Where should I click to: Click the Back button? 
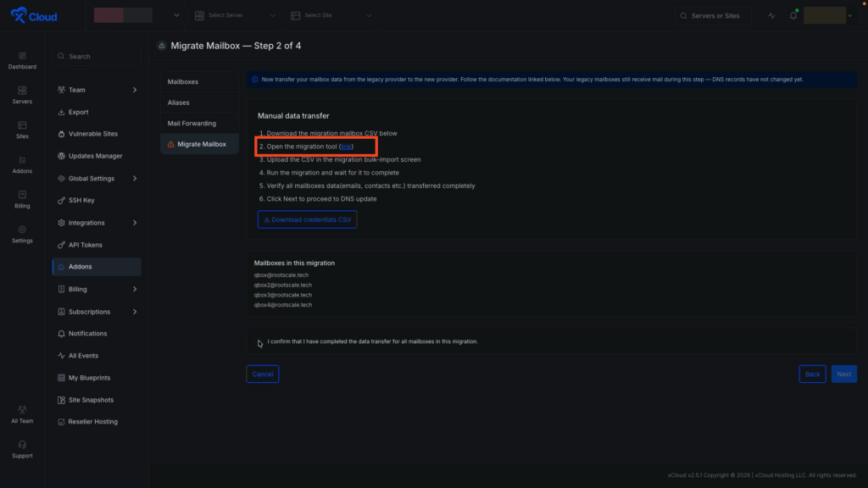pos(812,374)
